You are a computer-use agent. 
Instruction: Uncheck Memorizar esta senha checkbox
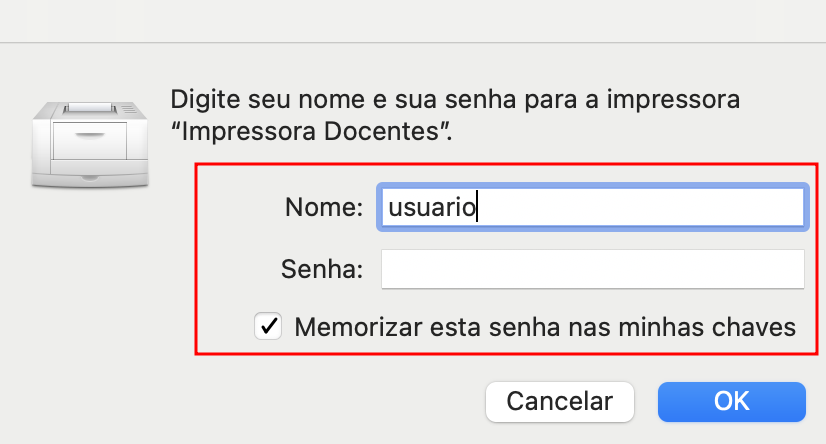(268, 326)
